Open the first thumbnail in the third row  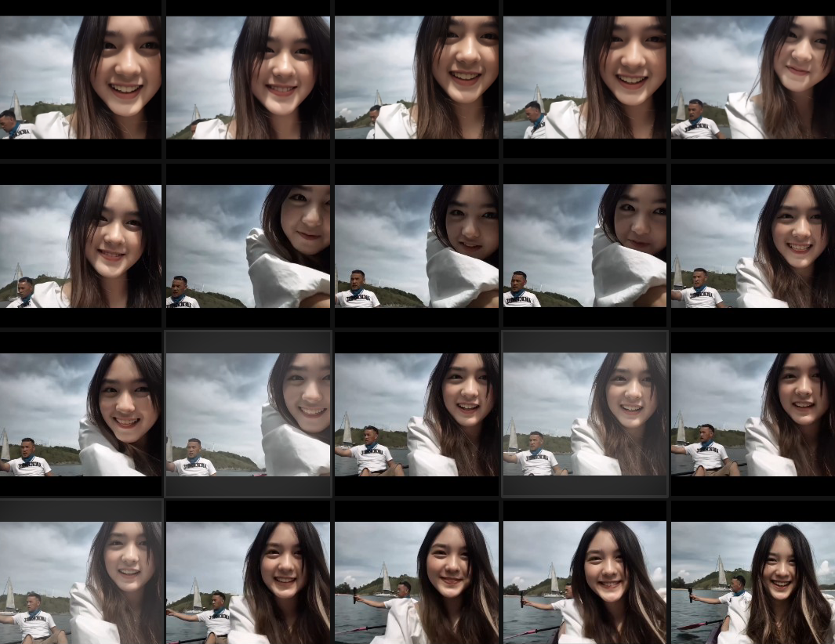(81, 414)
